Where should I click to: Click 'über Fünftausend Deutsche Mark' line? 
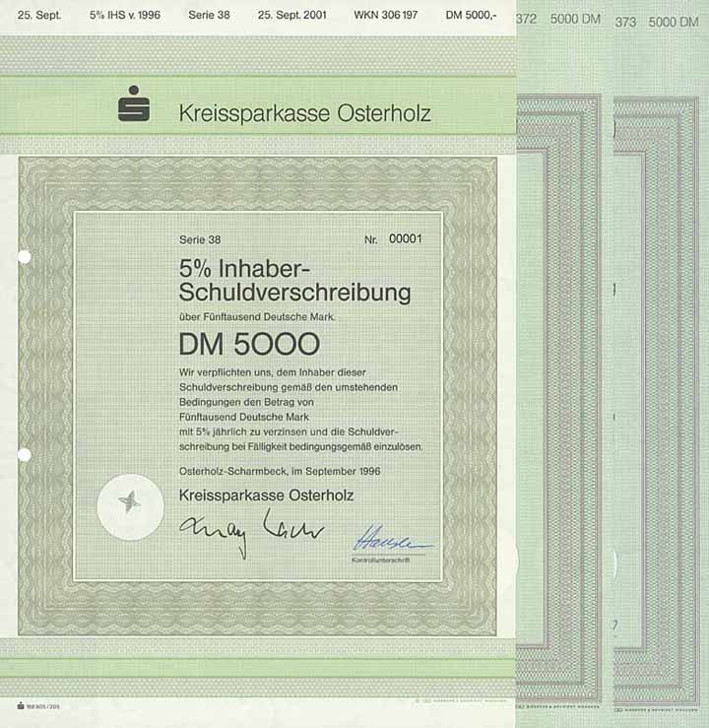257,317
